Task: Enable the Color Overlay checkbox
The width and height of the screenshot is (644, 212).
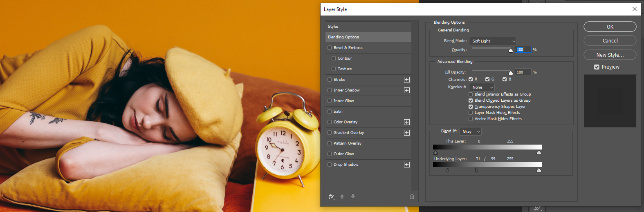Action: pos(330,122)
